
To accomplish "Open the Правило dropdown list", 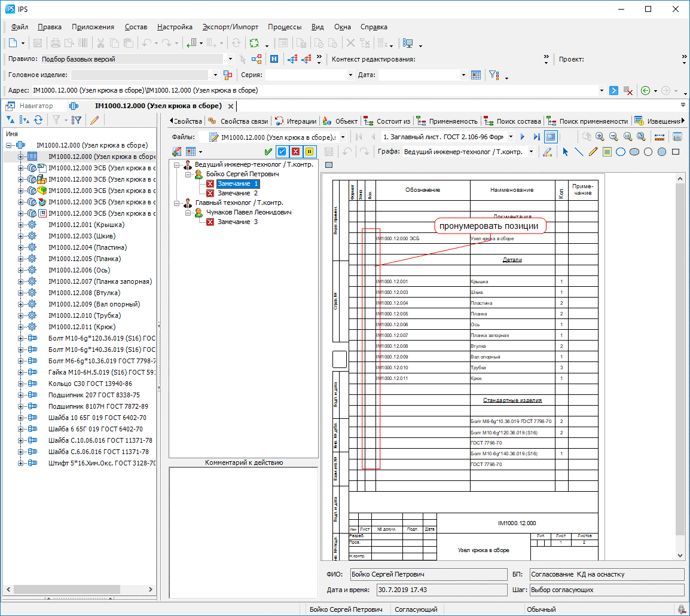I will (x=231, y=59).
